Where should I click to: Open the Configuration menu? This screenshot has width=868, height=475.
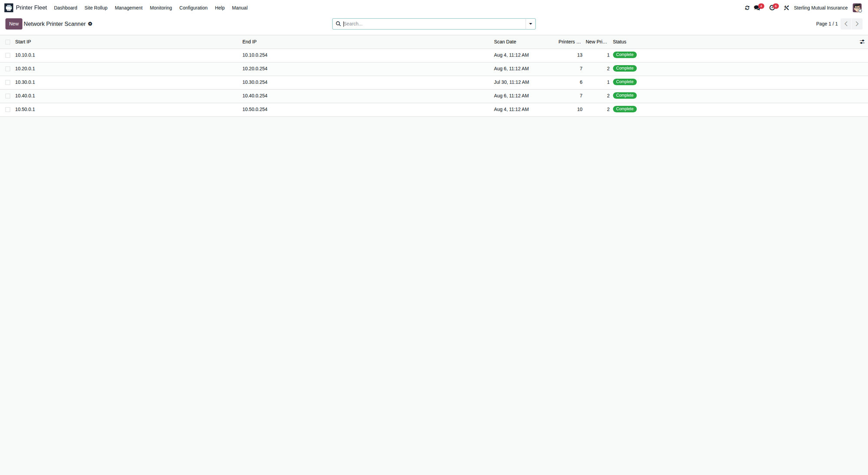[193, 8]
